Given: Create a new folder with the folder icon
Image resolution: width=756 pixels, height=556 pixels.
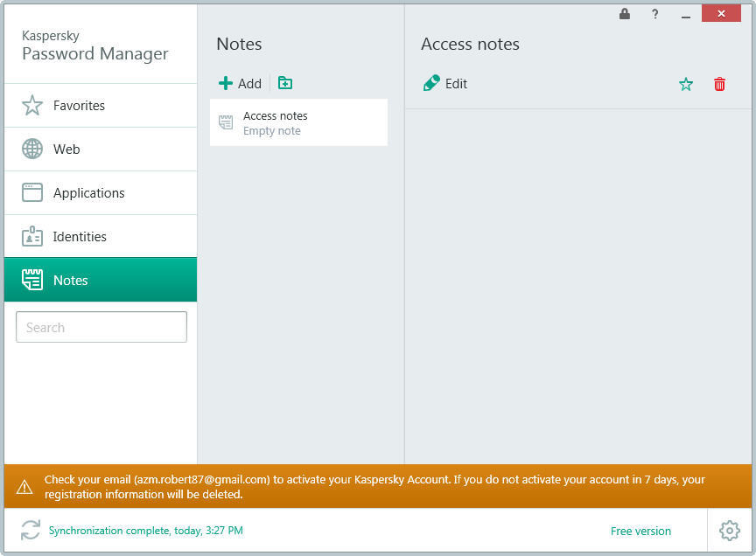Looking at the screenshot, I should (x=285, y=83).
